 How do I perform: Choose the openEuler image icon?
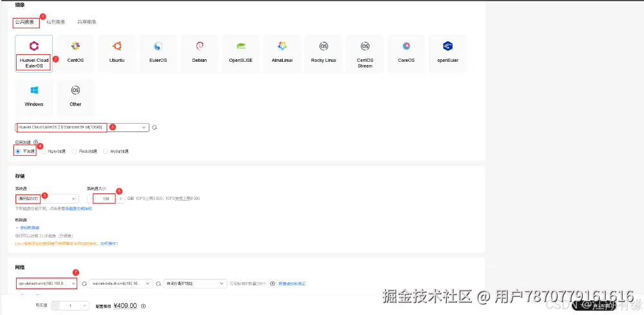(448, 46)
